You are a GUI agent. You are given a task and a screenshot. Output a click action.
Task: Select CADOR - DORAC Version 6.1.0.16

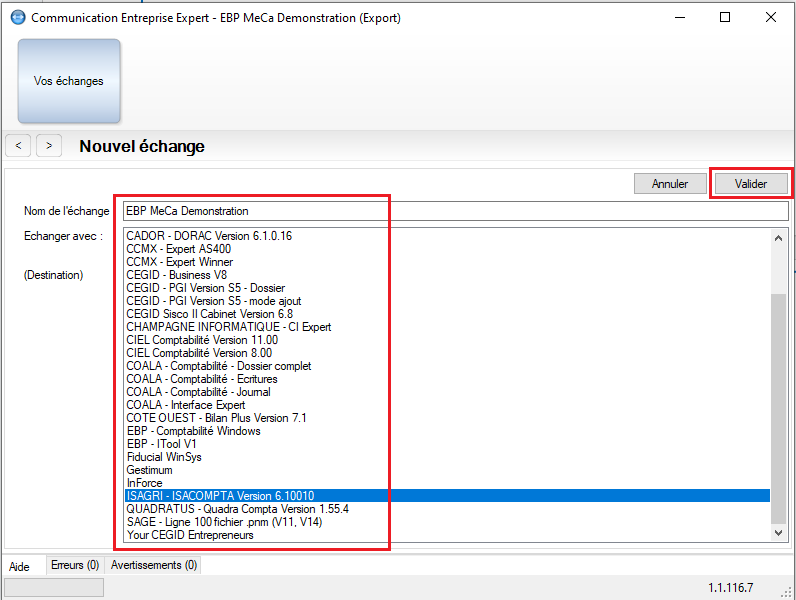[x=447, y=236]
